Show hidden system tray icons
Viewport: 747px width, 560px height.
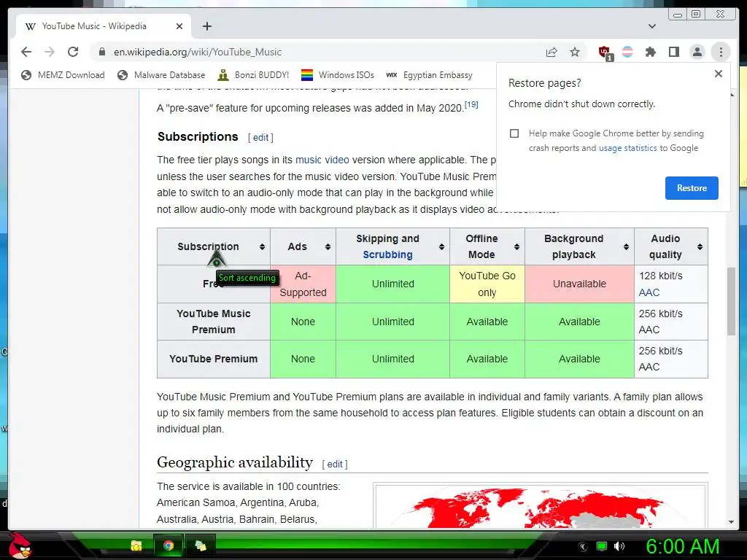pos(582,546)
